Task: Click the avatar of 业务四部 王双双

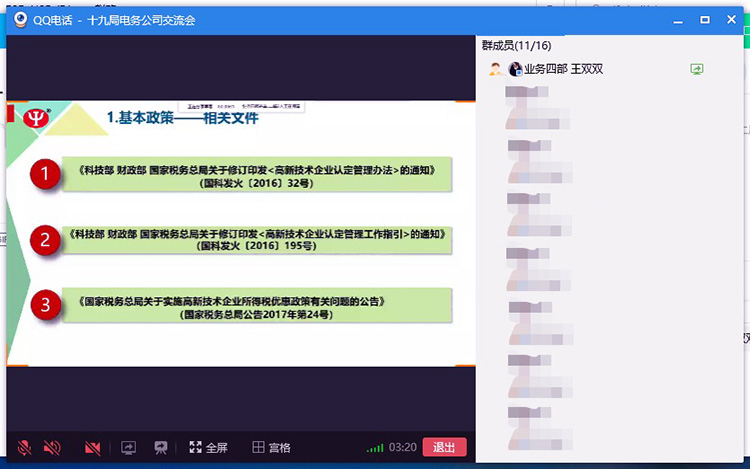Action: pos(515,69)
